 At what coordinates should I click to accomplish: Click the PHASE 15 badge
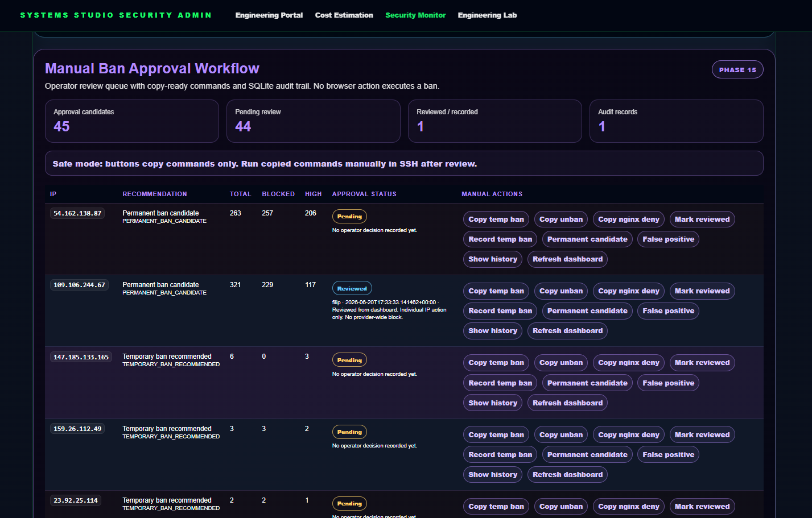click(737, 69)
